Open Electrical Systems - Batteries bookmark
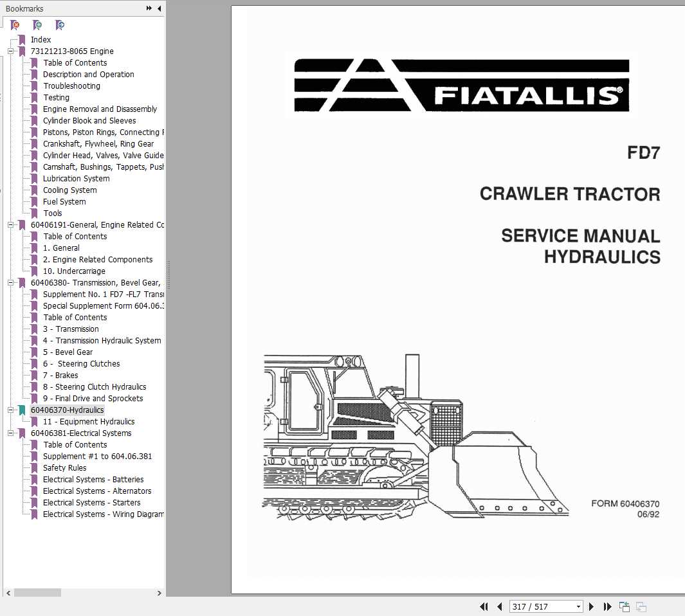 [x=93, y=479]
